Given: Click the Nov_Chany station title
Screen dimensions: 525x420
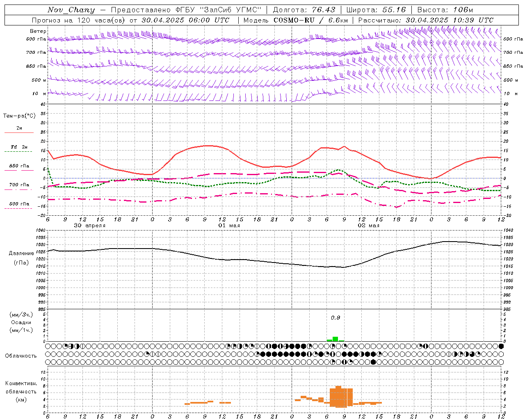Looking at the screenshot, I should 71,10.
